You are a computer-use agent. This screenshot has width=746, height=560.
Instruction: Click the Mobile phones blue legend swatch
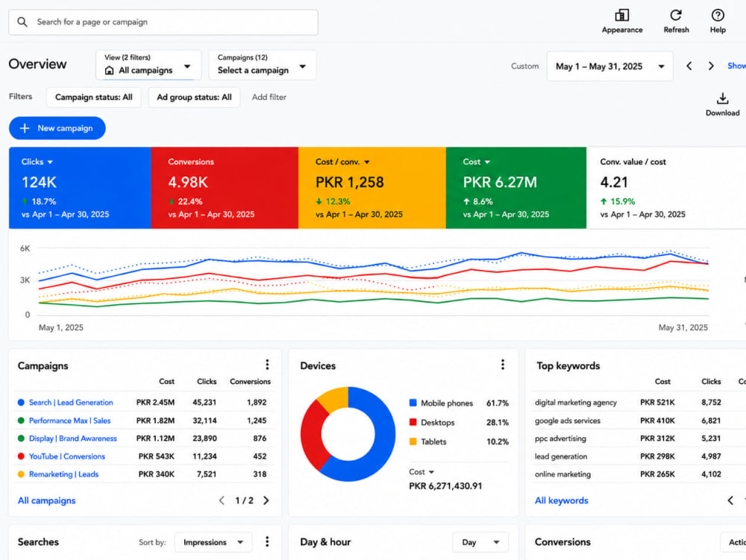click(x=413, y=403)
